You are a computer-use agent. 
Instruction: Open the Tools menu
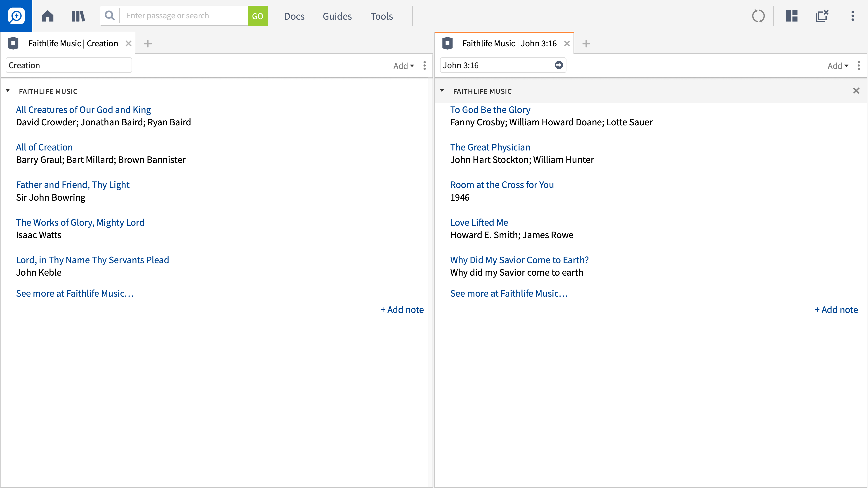381,16
